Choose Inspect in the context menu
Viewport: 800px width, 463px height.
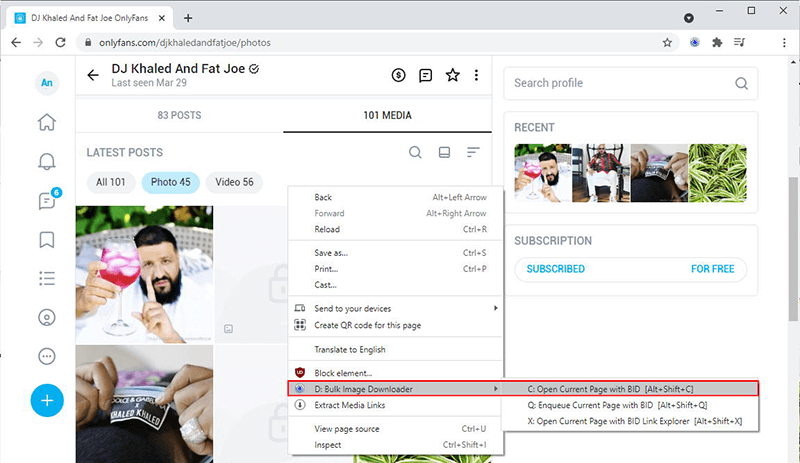pyautogui.click(x=396, y=445)
